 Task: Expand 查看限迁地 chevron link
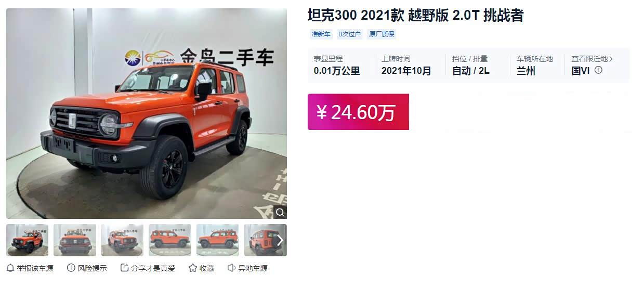[593, 59]
